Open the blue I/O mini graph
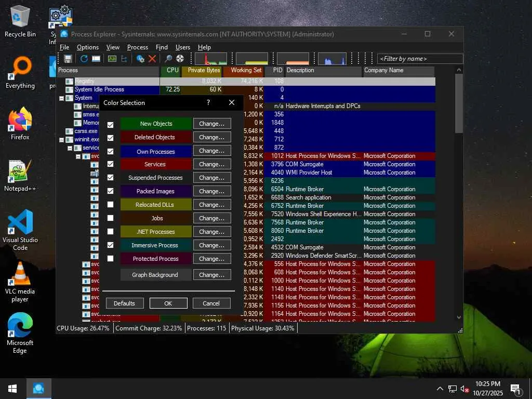The image size is (532, 399). 332,58
